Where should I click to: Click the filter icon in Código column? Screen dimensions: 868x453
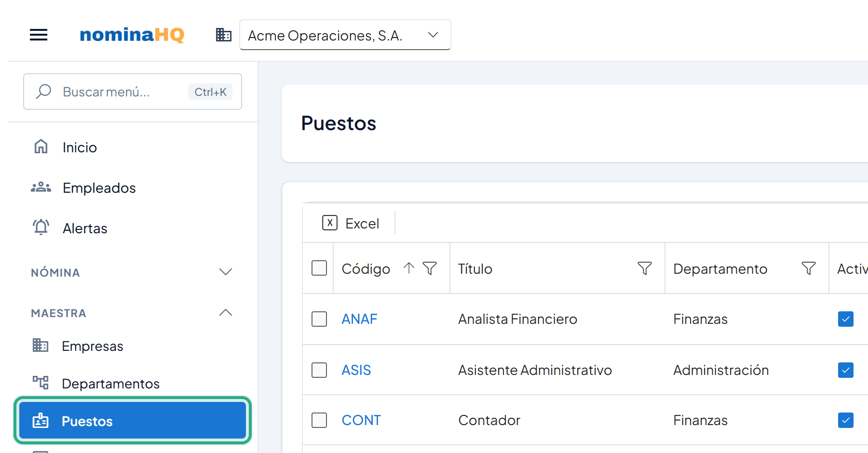pyautogui.click(x=430, y=268)
